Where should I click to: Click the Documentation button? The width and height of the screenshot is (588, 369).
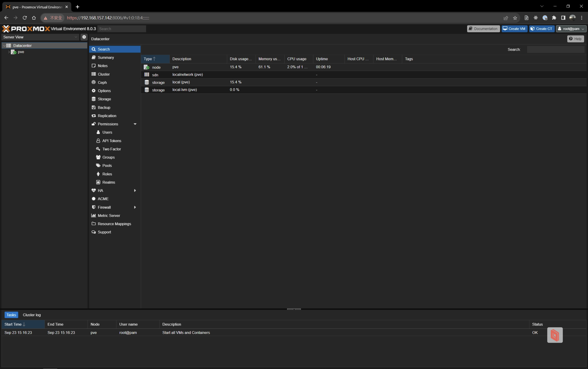(x=483, y=29)
